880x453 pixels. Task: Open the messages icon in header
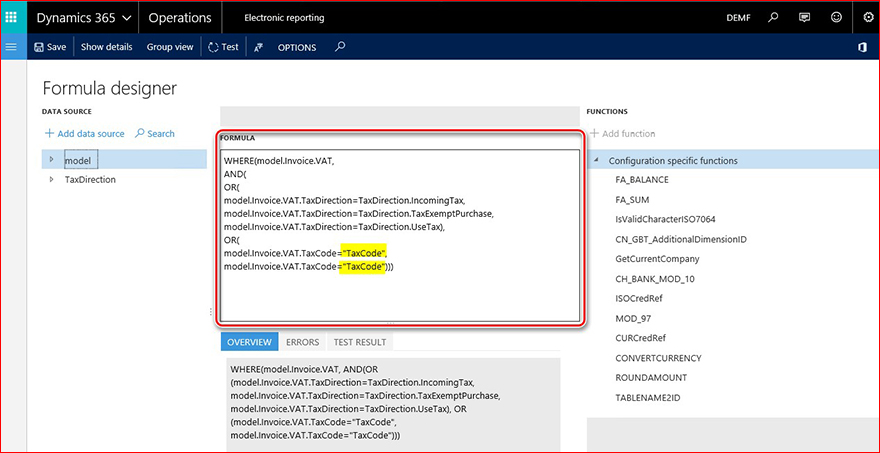805,17
